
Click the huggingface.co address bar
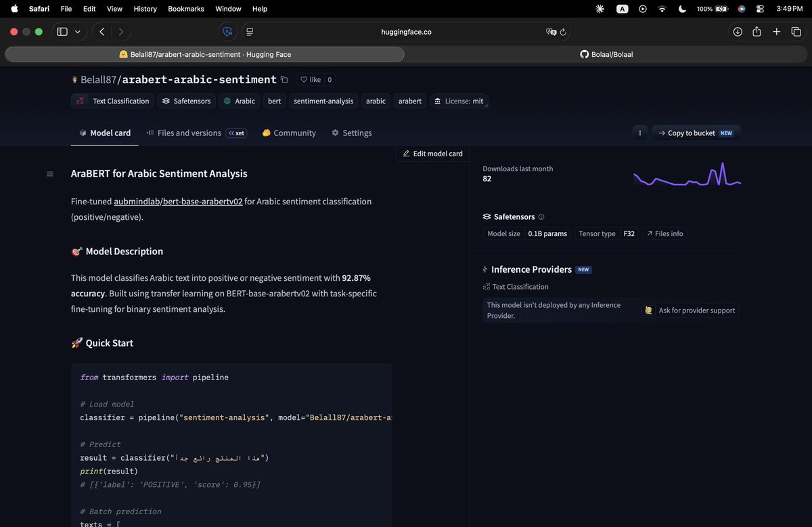point(406,32)
